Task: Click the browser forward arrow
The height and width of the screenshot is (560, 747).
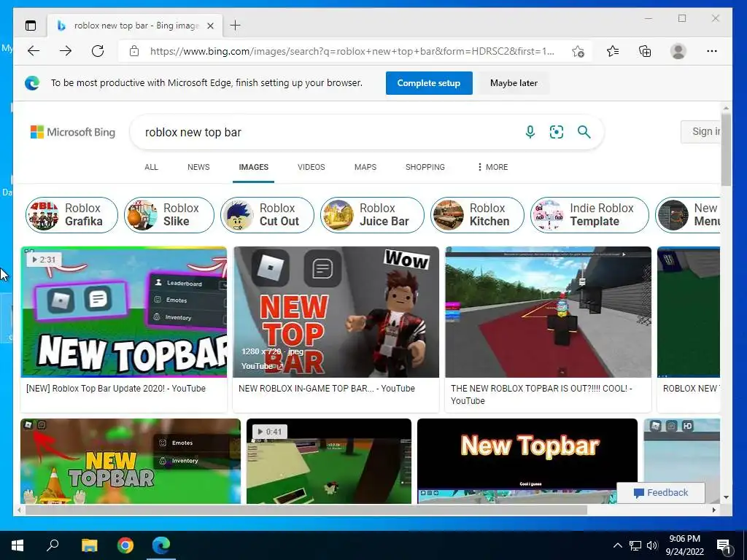Action: coord(66,51)
